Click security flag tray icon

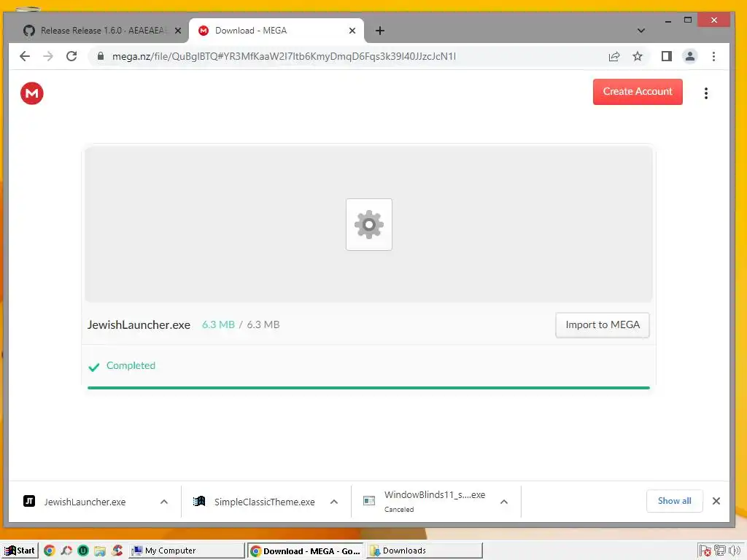pyautogui.click(x=705, y=551)
